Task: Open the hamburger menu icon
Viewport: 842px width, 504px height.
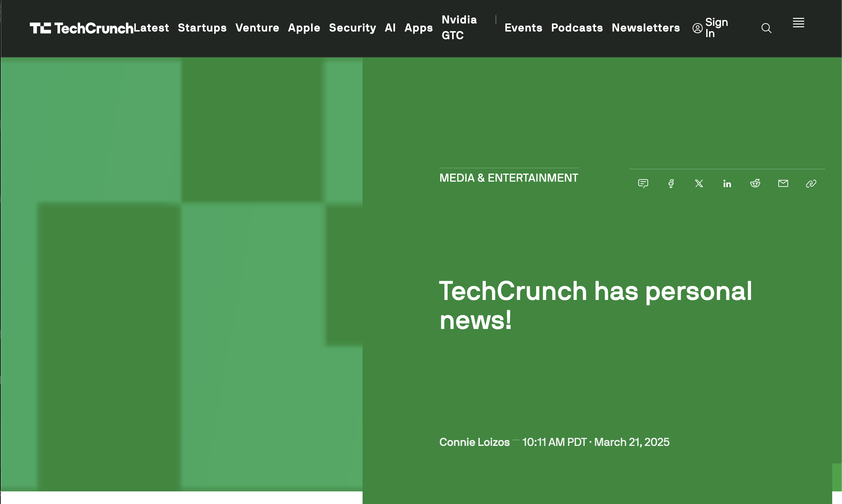Action: click(798, 23)
